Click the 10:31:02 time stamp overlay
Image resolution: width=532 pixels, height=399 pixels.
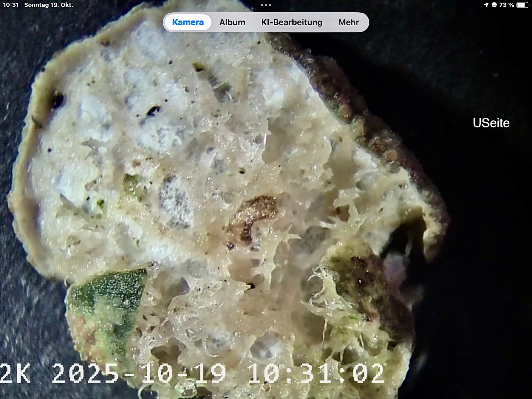click(316, 373)
